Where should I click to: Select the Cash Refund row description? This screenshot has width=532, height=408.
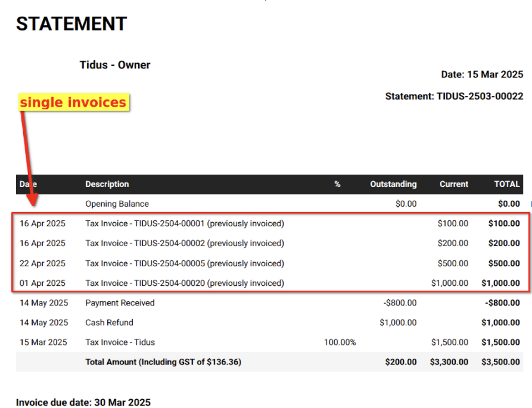(109, 323)
